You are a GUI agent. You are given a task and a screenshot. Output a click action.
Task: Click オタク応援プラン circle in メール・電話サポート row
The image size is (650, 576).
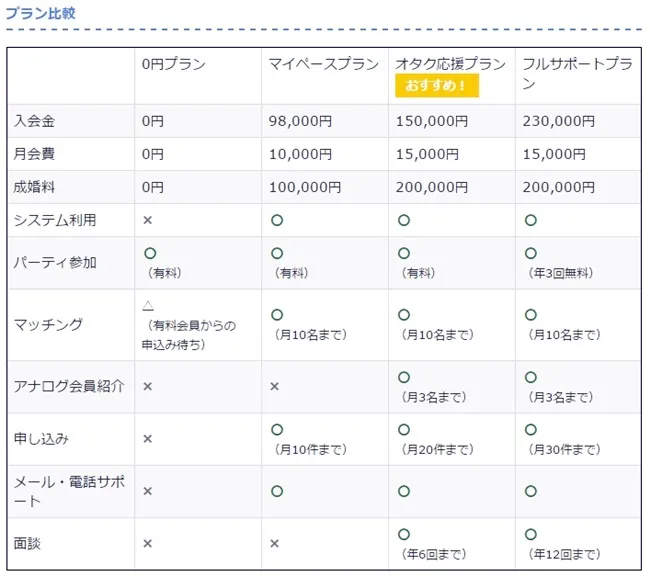coord(404,491)
